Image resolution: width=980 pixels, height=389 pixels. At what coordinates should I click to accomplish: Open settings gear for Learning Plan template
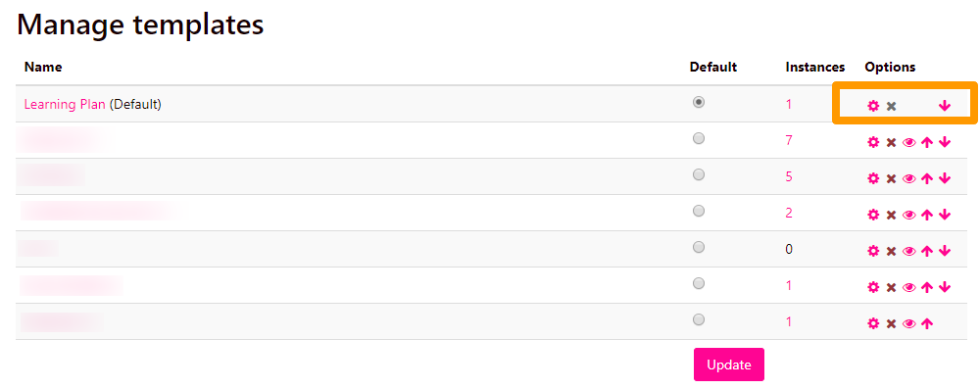(x=873, y=106)
